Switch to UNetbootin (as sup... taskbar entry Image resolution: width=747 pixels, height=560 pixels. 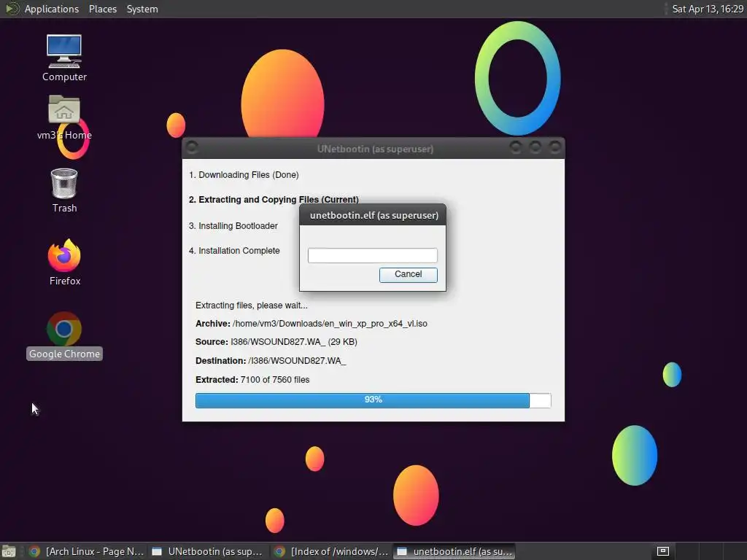click(x=208, y=551)
